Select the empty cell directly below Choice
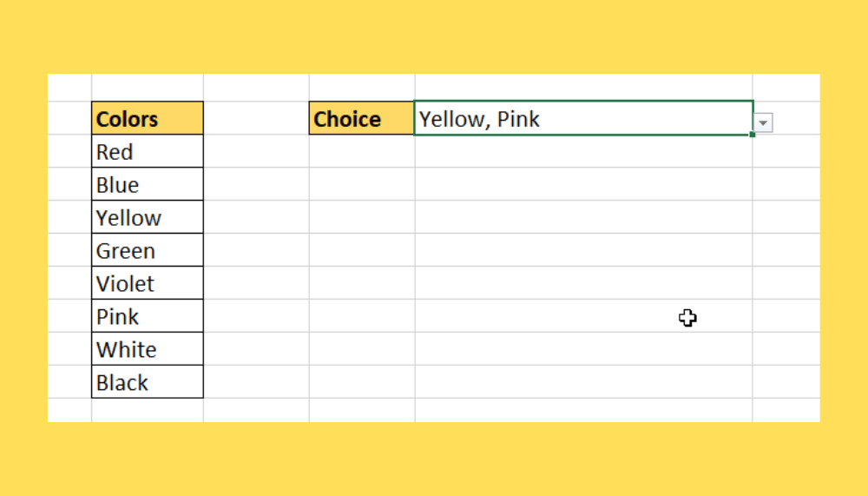 tap(361, 151)
